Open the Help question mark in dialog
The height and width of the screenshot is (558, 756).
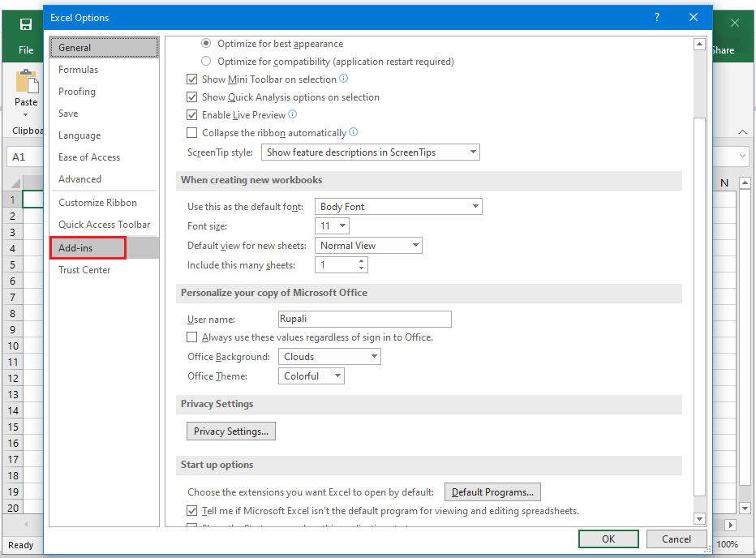point(657,17)
